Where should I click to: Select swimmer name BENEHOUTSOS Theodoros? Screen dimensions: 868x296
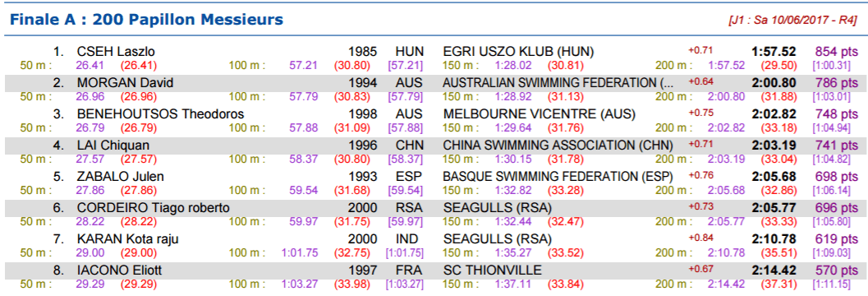point(160,114)
